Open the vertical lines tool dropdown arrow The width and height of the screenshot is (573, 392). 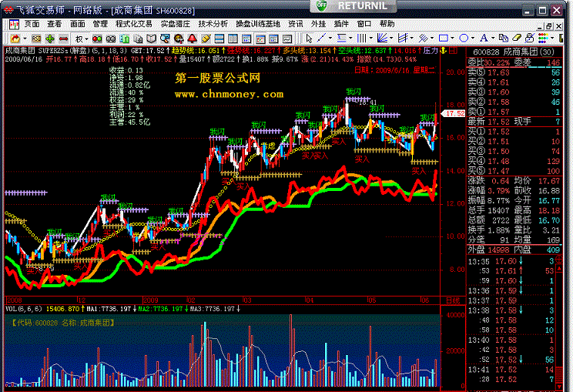tap(371, 39)
